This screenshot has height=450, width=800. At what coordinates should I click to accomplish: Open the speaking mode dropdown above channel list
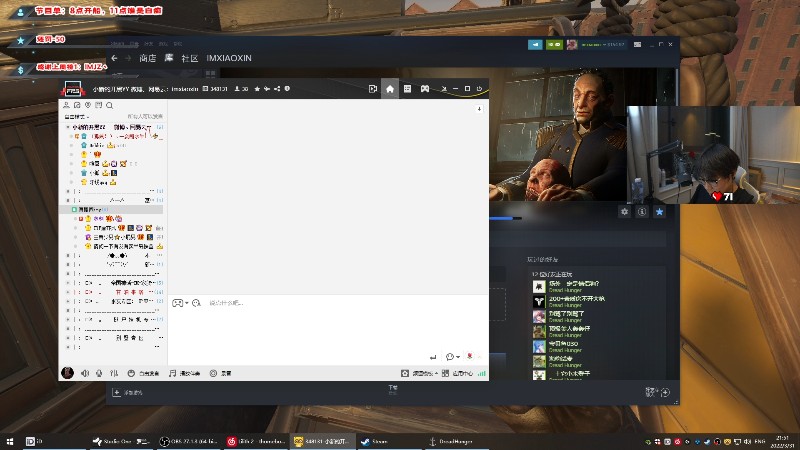point(77,117)
